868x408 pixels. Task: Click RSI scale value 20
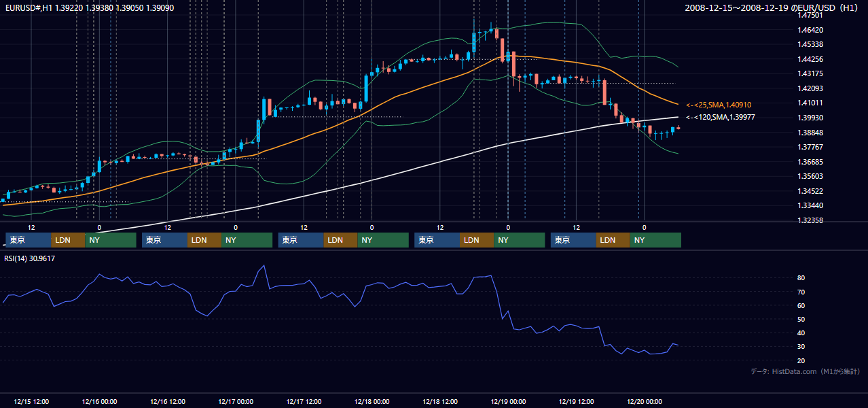coord(801,360)
